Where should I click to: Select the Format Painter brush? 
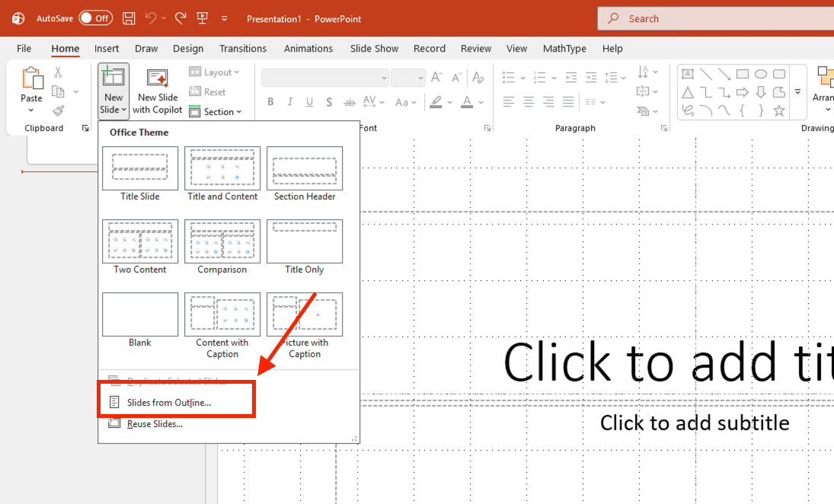click(58, 110)
